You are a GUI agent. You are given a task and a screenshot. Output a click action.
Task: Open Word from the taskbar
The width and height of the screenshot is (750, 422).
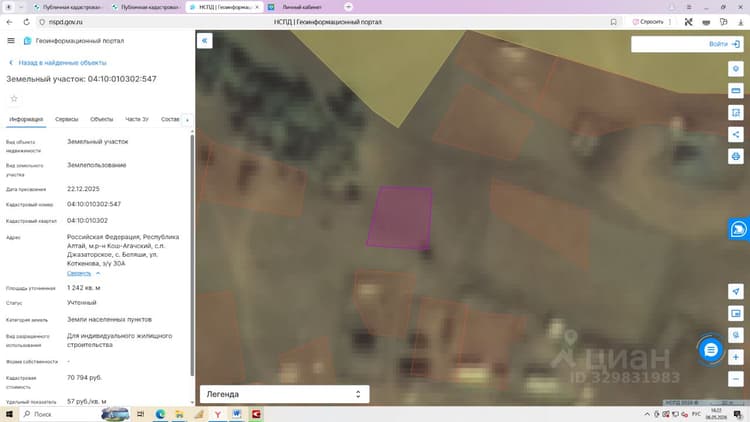tap(237, 414)
